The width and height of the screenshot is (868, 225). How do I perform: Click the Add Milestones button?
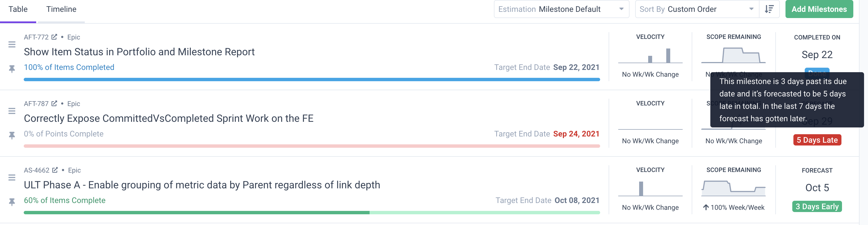819,9
